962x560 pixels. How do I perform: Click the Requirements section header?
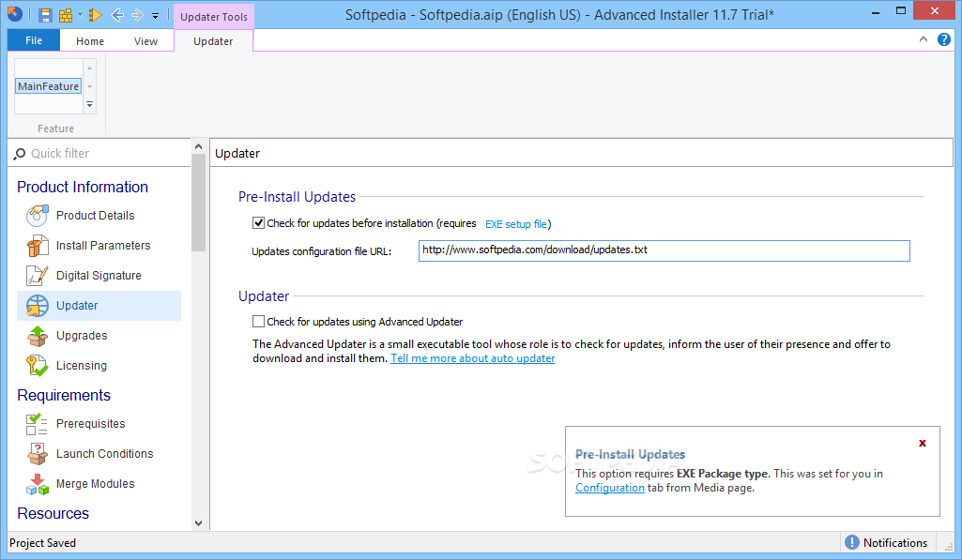pyautogui.click(x=64, y=396)
